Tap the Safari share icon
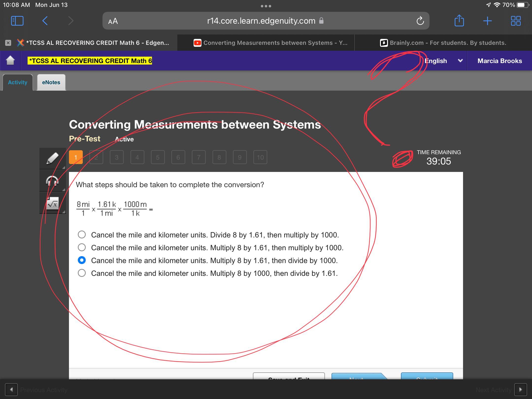The height and width of the screenshot is (399, 532). pos(459,21)
